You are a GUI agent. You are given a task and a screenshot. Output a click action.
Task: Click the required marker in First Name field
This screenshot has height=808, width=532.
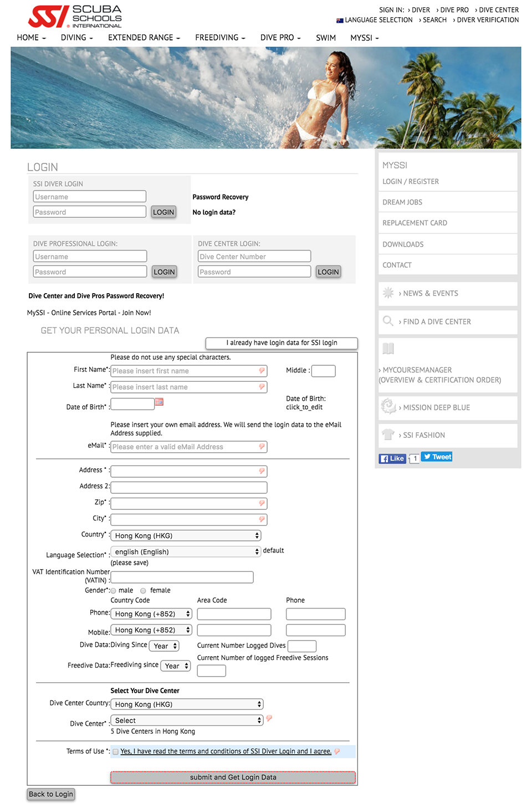262,370
